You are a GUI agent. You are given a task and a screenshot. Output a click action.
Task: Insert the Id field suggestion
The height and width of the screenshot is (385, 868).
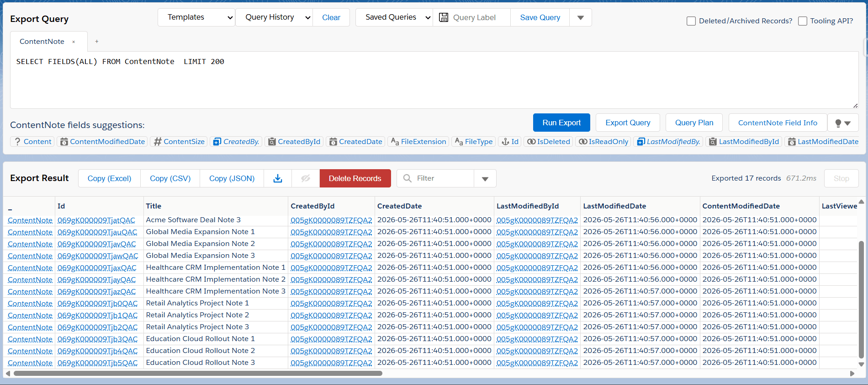point(510,142)
